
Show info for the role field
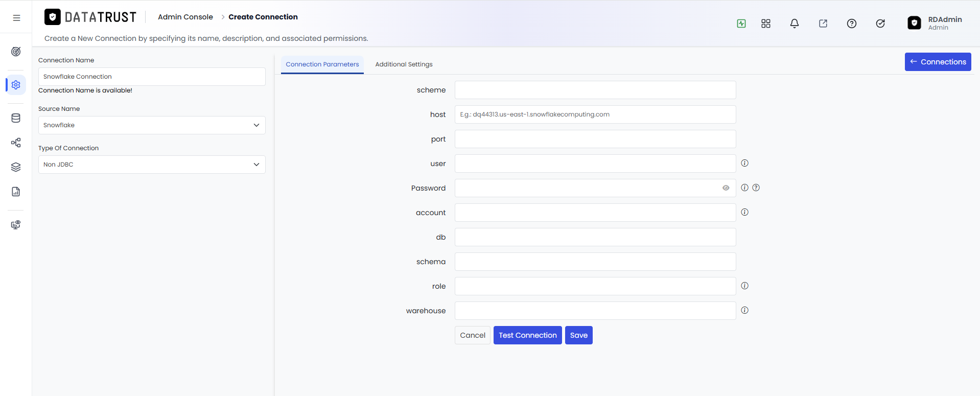[x=745, y=286]
